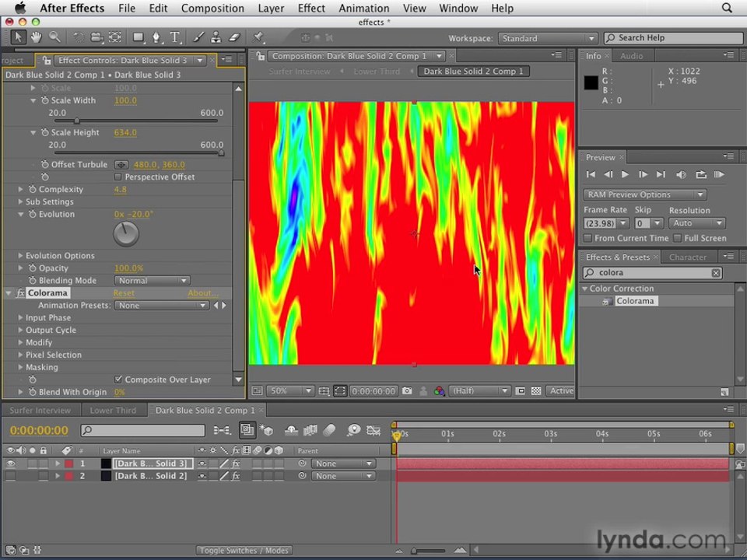Select the Clone Stamp tool

(x=216, y=37)
